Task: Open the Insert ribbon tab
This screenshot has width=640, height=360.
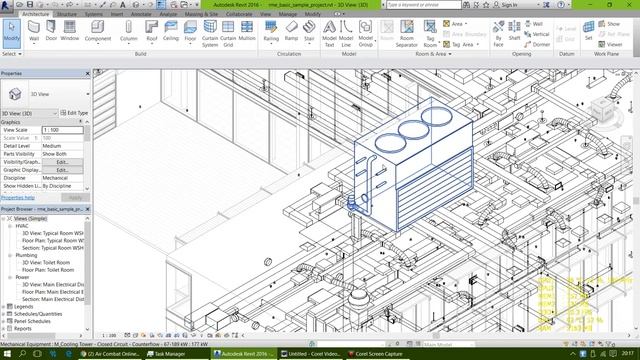Action: tap(117, 14)
